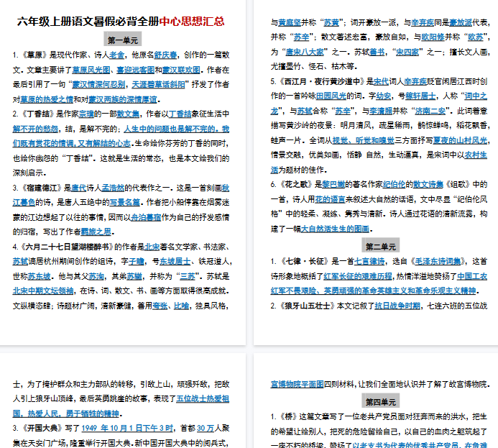498x448 pixels.
Task: Select underlined phrase 羁旅之思
Action: point(96,232)
